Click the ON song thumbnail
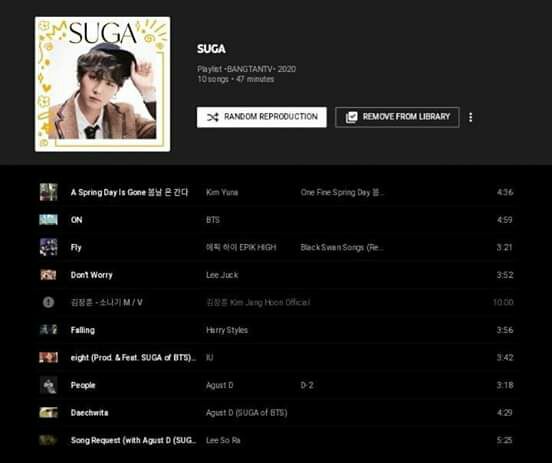The height and width of the screenshot is (463, 552). pyautogui.click(x=48, y=220)
